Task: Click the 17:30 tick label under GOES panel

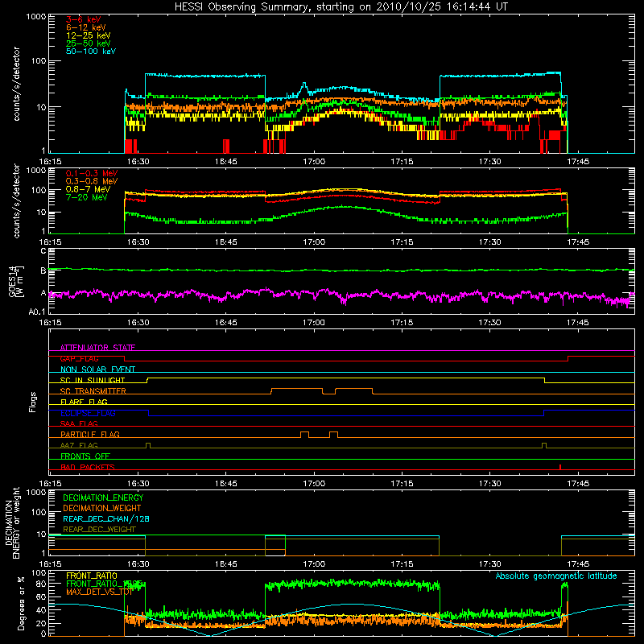Action: [x=489, y=323]
